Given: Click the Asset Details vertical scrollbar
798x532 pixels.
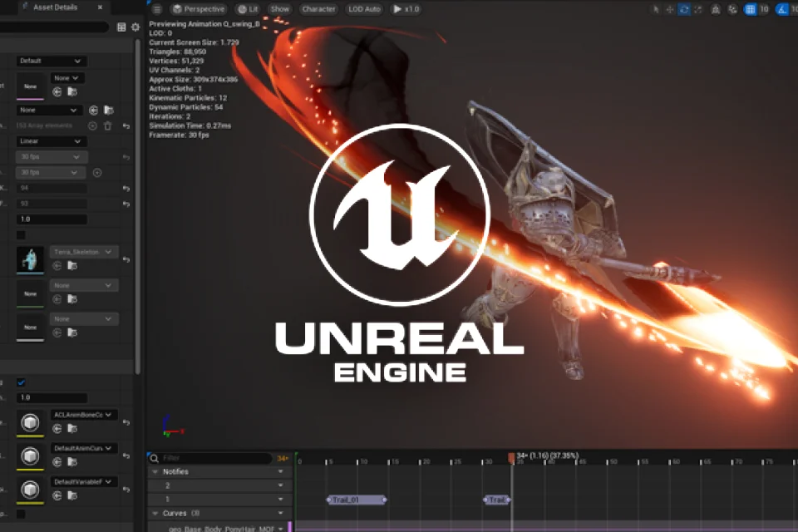Looking at the screenshot, I should click(137, 206).
